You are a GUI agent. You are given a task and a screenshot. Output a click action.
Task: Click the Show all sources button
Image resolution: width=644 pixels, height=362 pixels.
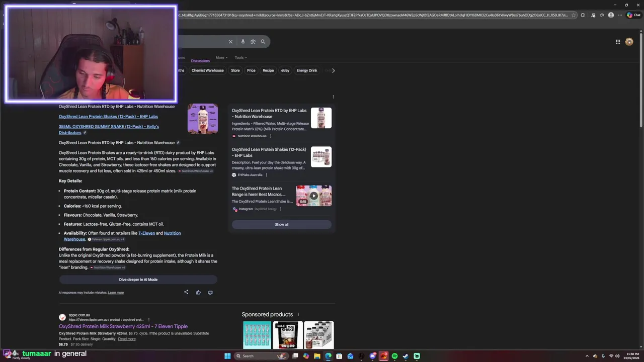tap(281, 225)
